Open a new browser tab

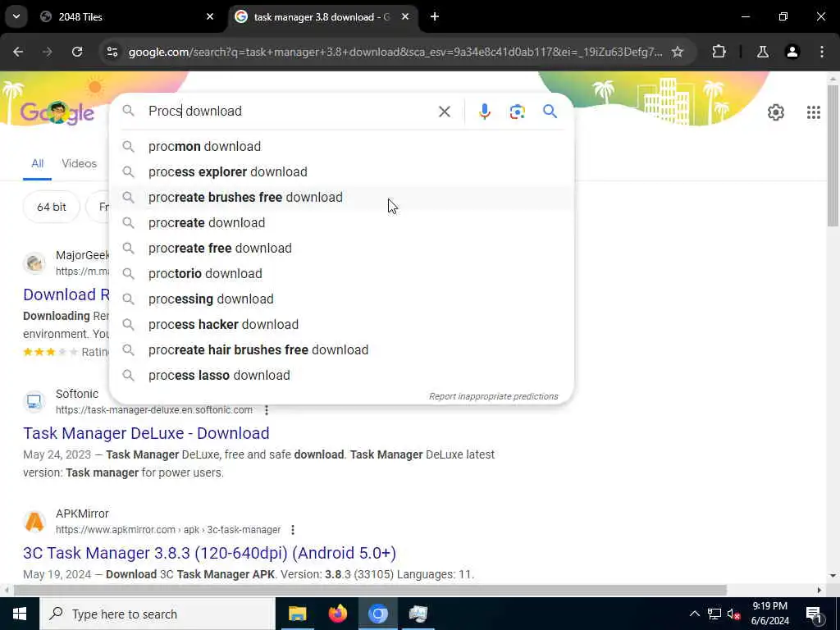click(x=435, y=17)
